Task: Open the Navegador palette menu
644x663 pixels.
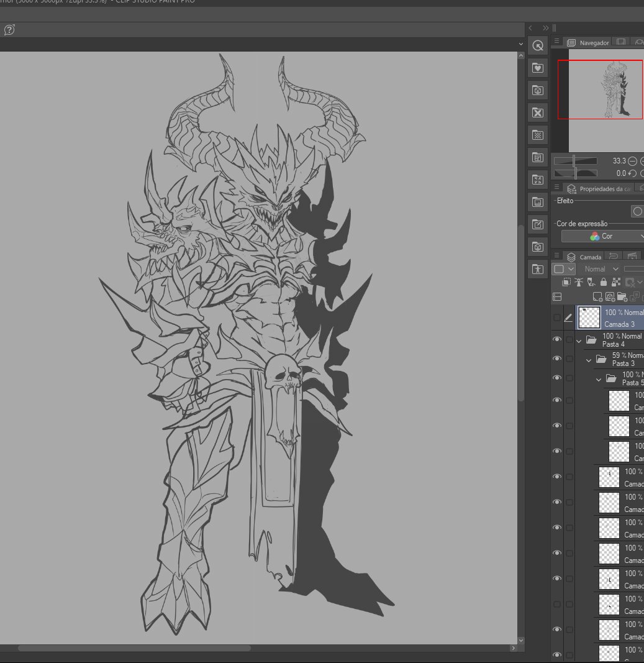Action: click(556, 42)
